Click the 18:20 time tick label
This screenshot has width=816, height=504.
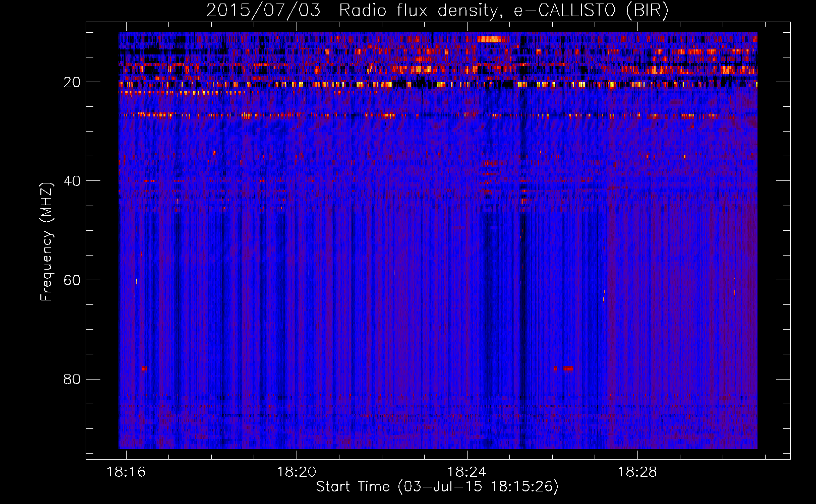tap(297, 472)
